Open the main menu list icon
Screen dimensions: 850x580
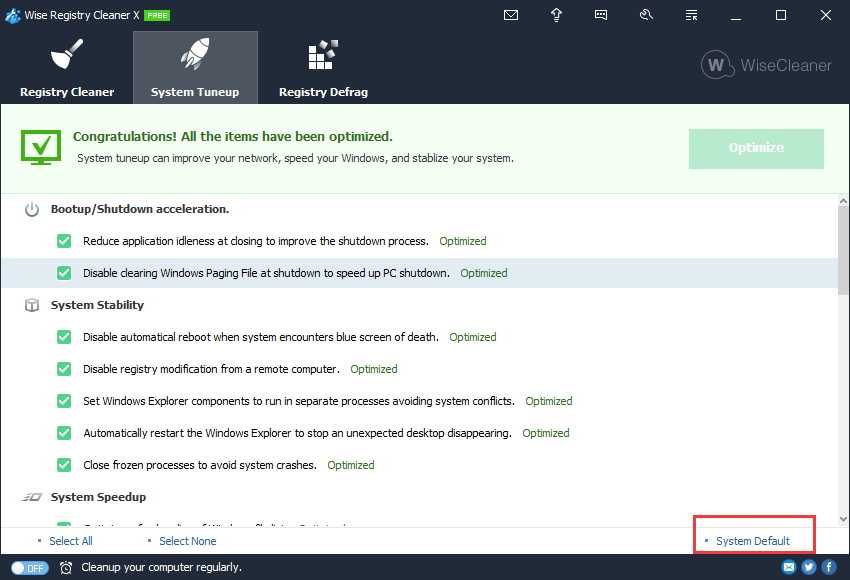(691, 15)
